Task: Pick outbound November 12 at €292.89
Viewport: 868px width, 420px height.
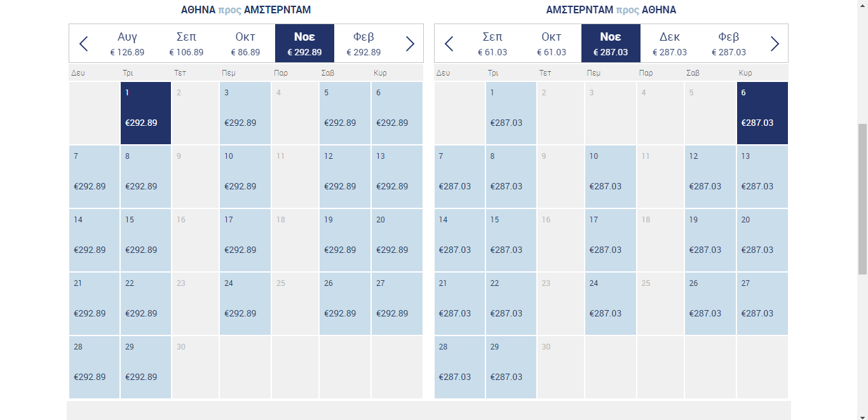Action: (x=345, y=177)
